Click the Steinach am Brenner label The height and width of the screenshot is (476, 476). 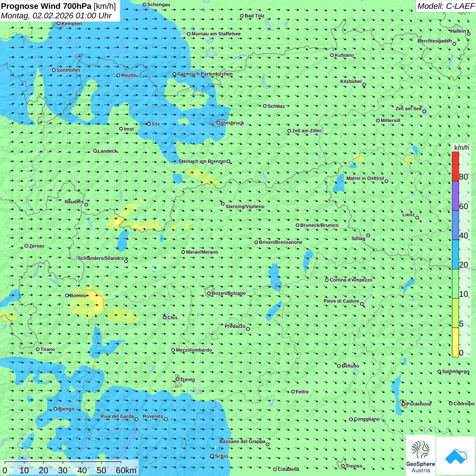point(202,161)
